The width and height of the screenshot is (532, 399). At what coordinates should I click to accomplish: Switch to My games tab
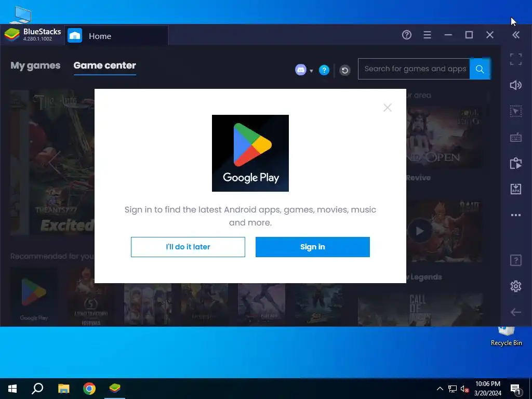tap(35, 65)
